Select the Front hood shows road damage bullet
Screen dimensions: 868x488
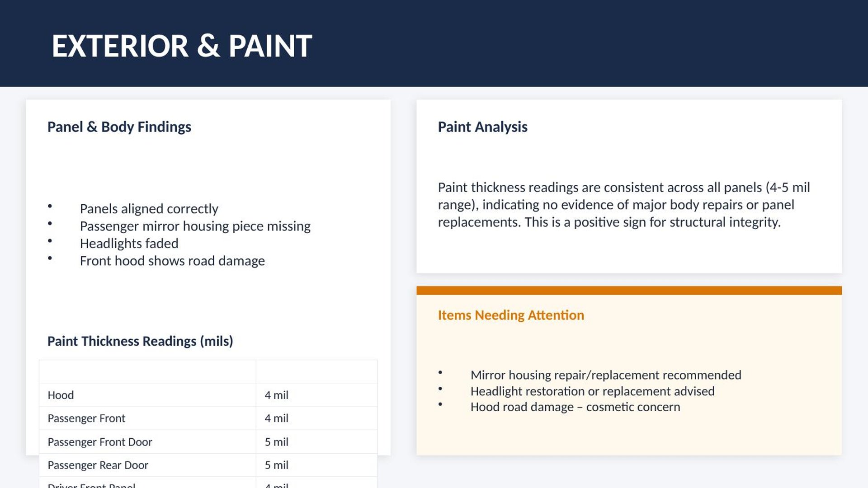[x=172, y=261]
